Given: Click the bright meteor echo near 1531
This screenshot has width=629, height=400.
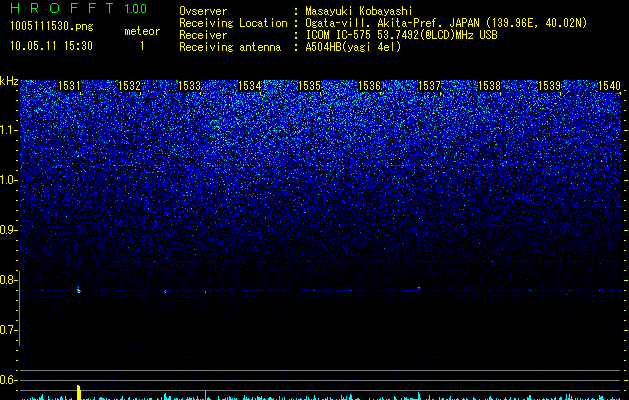Looking at the screenshot, I should coord(79,290).
